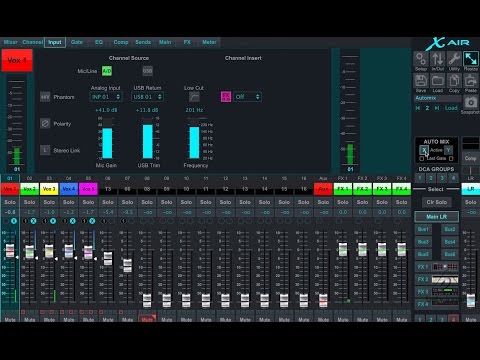
Task: Open the Channel Insert Off dropdown
Action: 247,97
